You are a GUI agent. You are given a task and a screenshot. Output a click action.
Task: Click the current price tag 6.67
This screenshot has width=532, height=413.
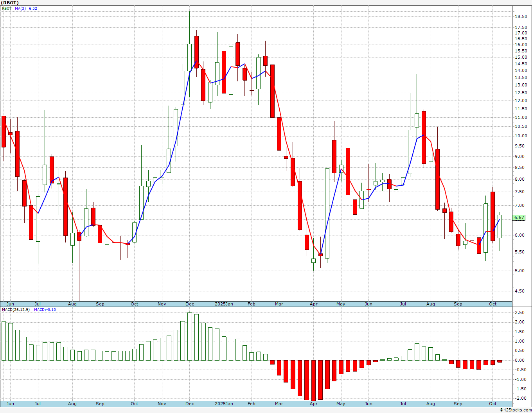click(x=519, y=217)
